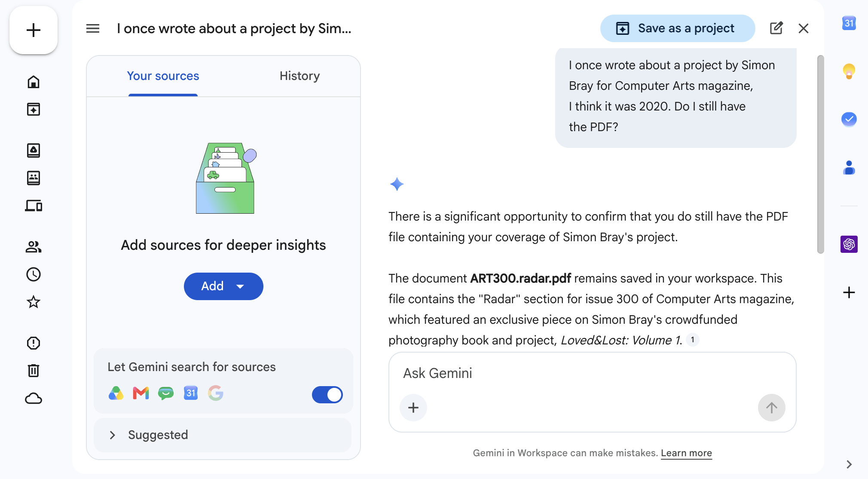Close the Gemini panel with X
The height and width of the screenshot is (479, 868).
[x=804, y=28]
